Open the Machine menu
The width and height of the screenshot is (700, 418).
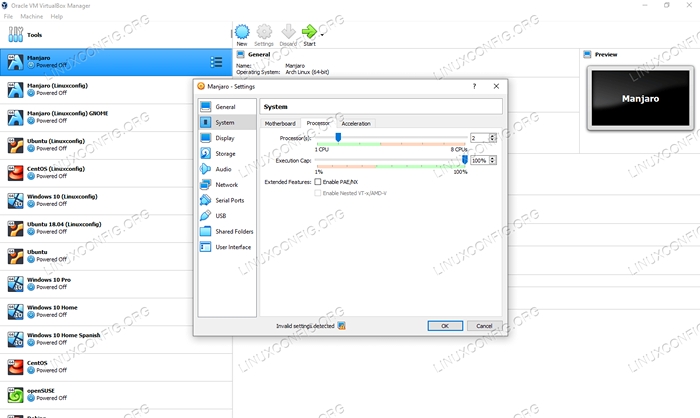[x=32, y=17]
